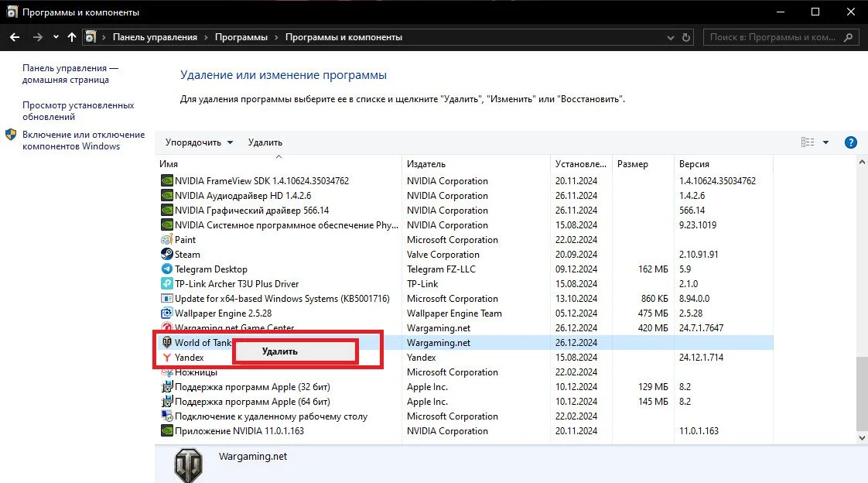Click the Steam program icon
868x483 pixels.
tap(166, 254)
